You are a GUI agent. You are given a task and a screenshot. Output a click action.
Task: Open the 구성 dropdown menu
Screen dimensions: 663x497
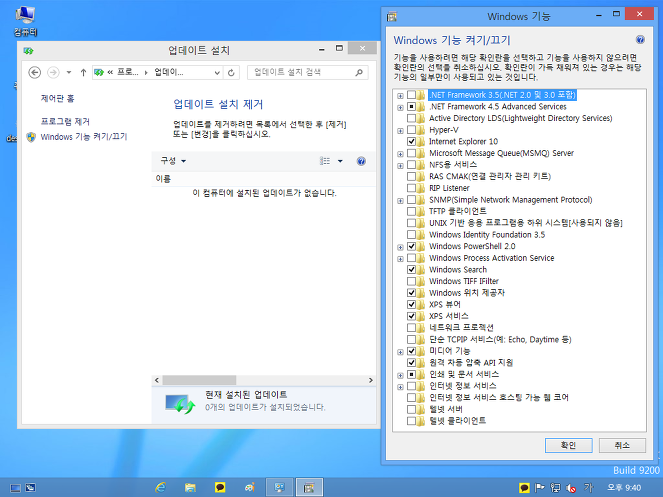(x=173, y=161)
